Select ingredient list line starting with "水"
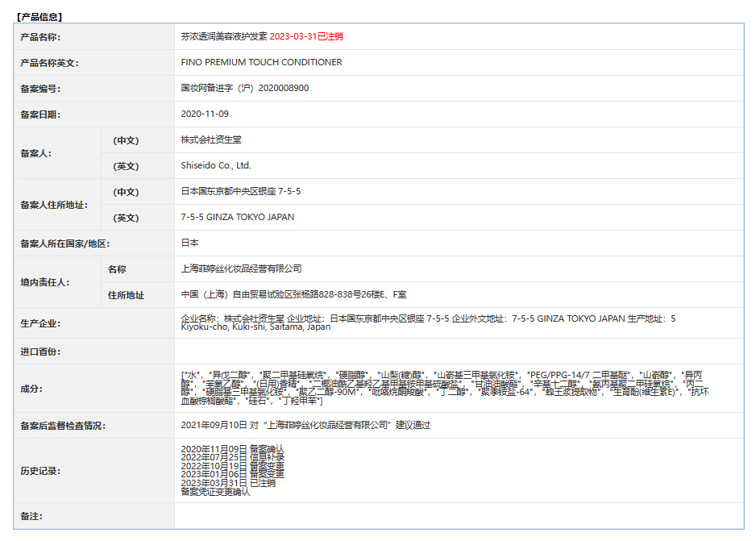The width and height of the screenshot is (756, 541). [441, 375]
